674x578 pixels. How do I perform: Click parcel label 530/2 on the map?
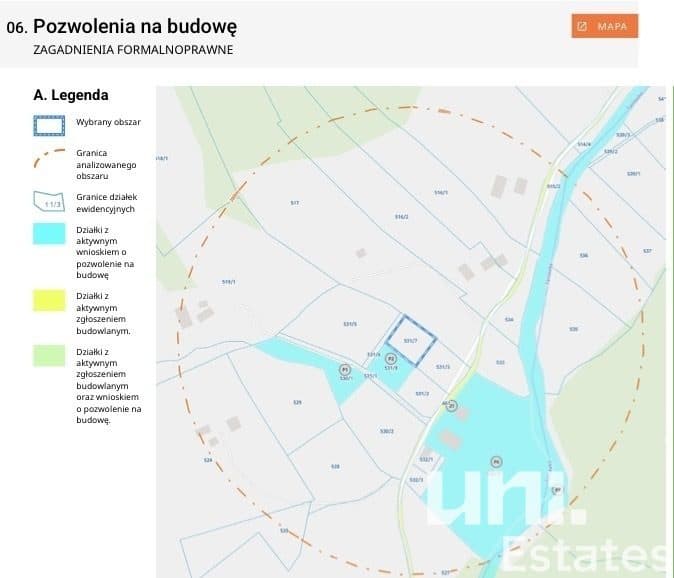point(387,431)
